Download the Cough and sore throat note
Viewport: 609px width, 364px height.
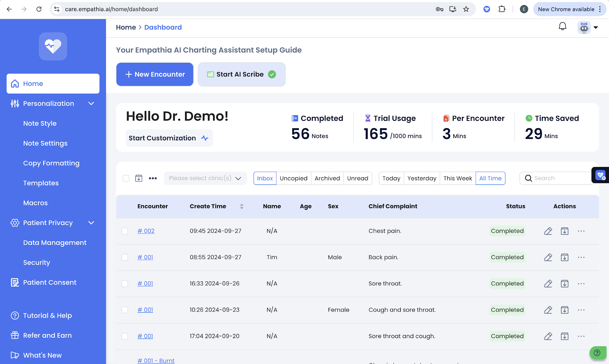click(564, 310)
